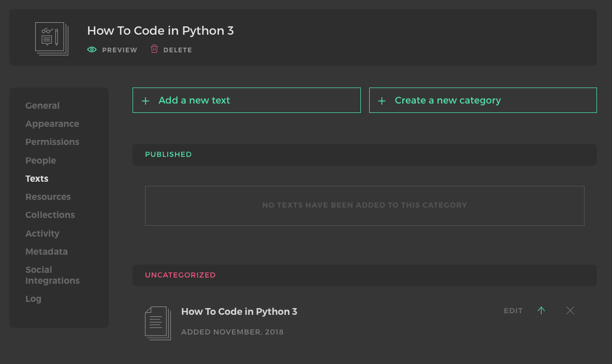Click the empty No texts have been added box
This screenshot has width=612, height=364.
(x=365, y=206)
